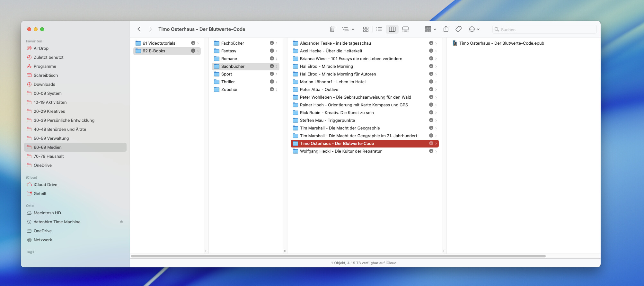Click the horizontal scrollbar at bottom

338,256
